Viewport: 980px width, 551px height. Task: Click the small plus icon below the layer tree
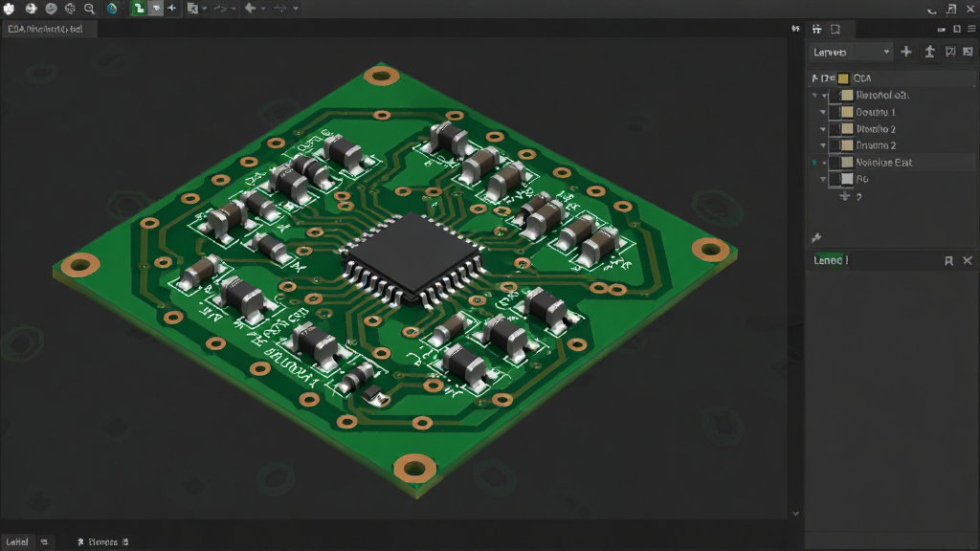(845, 196)
